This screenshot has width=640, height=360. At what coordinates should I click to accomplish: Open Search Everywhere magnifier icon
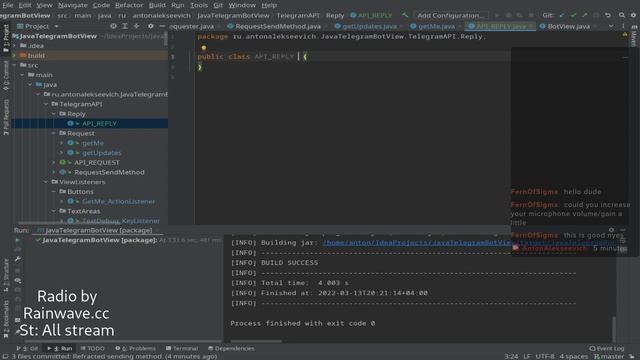[622, 15]
